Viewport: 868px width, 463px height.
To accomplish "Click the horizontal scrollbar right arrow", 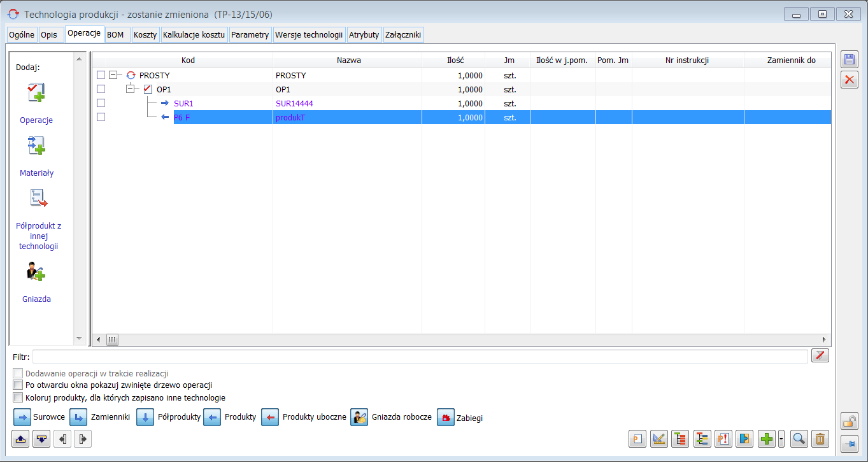I will (824, 340).
